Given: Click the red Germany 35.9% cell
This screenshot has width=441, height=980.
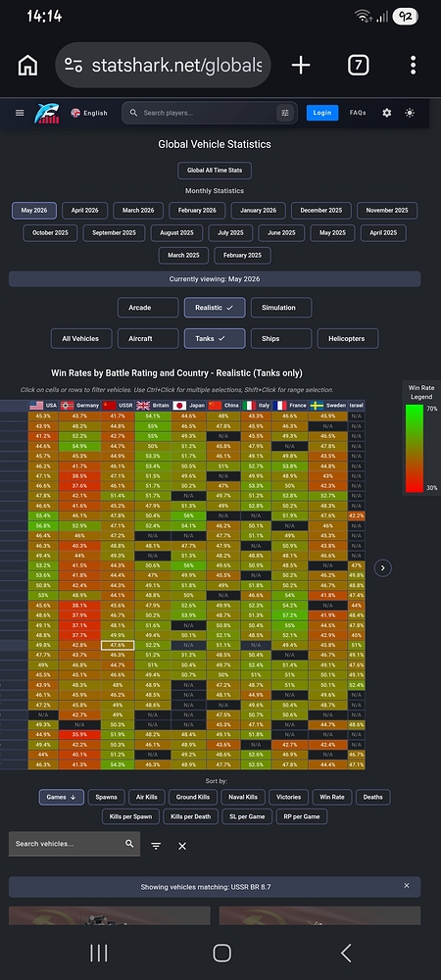Looking at the screenshot, I should (x=80, y=735).
